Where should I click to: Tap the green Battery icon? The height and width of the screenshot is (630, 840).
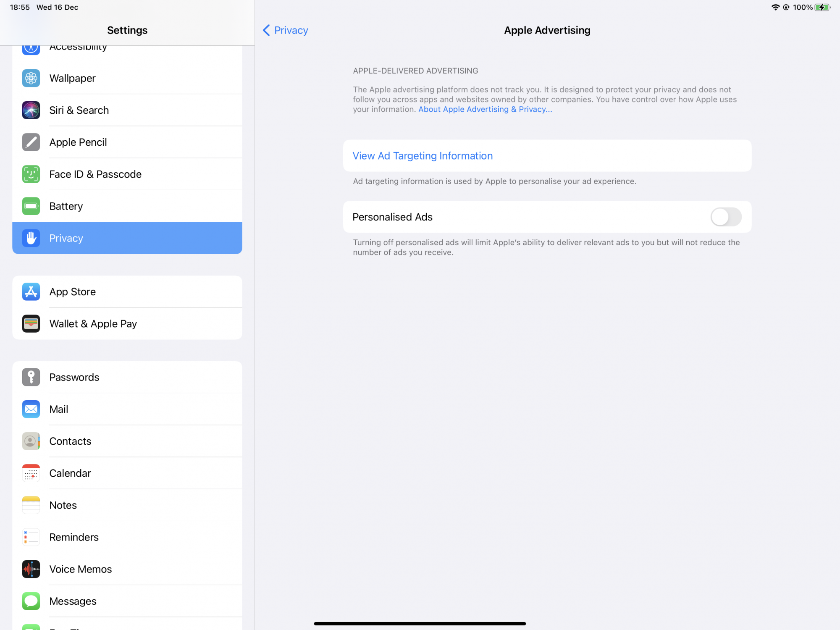[31, 206]
